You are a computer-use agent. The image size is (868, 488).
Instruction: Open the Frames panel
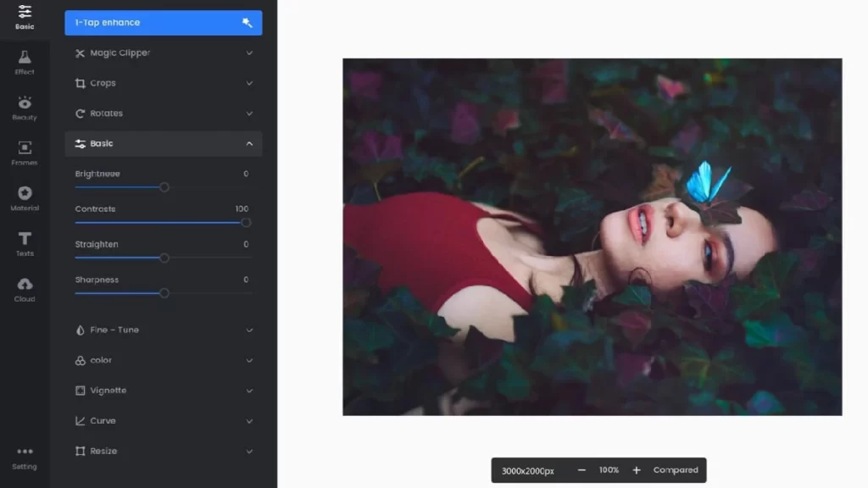click(25, 151)
